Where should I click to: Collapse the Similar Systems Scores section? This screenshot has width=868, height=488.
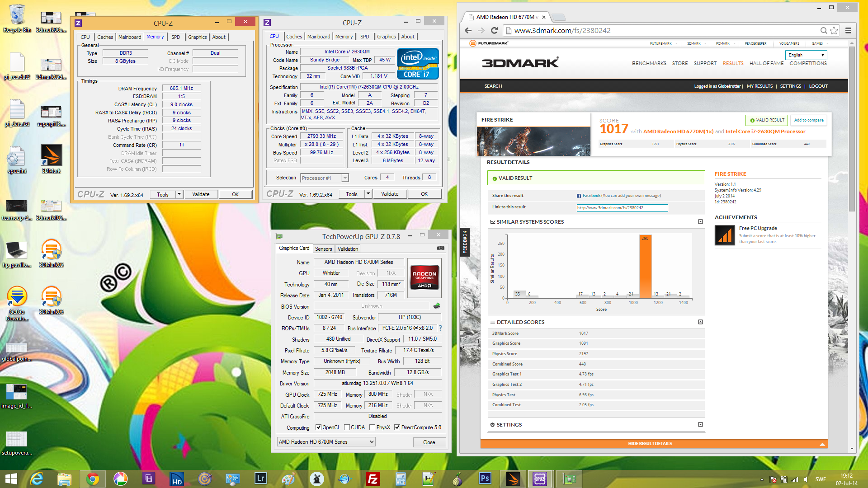[x=700, y=222]
